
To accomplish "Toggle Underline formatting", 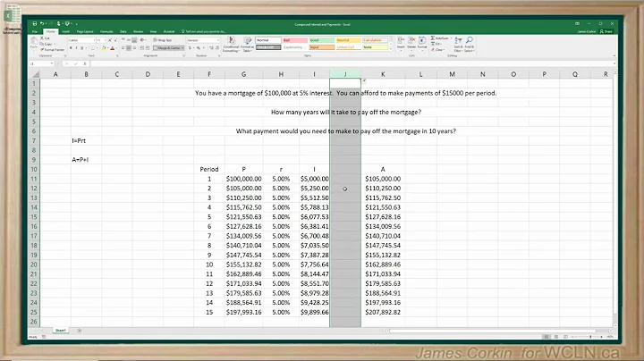I will coord(81,48).
